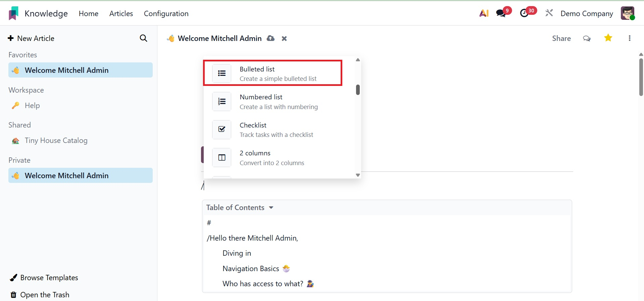Screen dimensions: 644x301
Task: Open the AI assistant icon in navbar
Action: pos(484,13)
